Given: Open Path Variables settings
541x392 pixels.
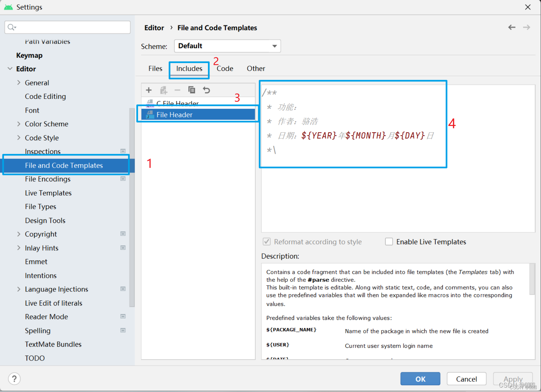Looking at the screenshot, I should pyautogui.click(x=48, y=41).
